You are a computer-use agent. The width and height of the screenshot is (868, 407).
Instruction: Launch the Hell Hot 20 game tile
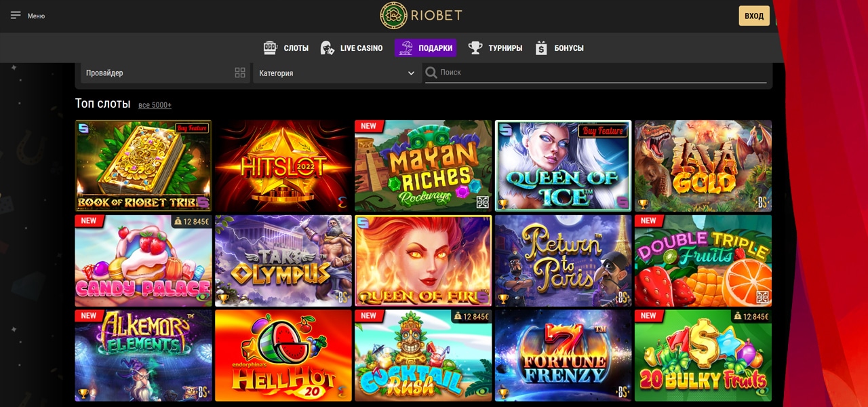[283, 355]
